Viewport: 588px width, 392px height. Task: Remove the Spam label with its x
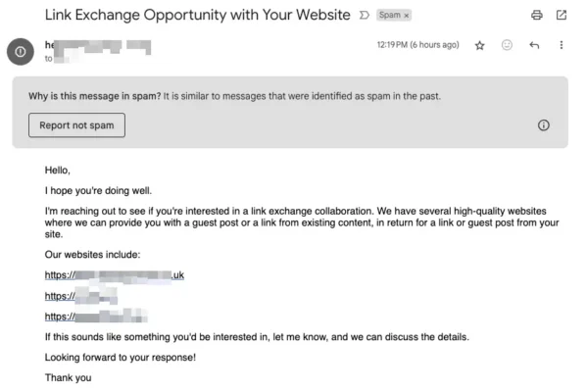(406, 16)
